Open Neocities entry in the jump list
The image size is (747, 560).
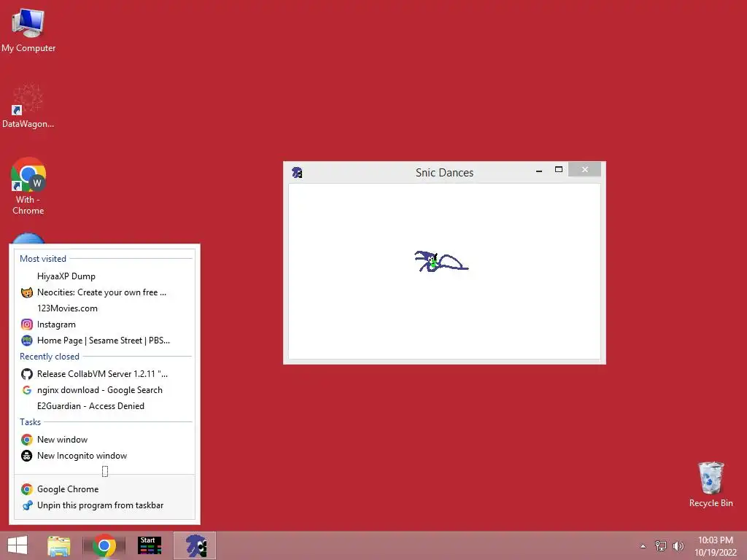105,292
